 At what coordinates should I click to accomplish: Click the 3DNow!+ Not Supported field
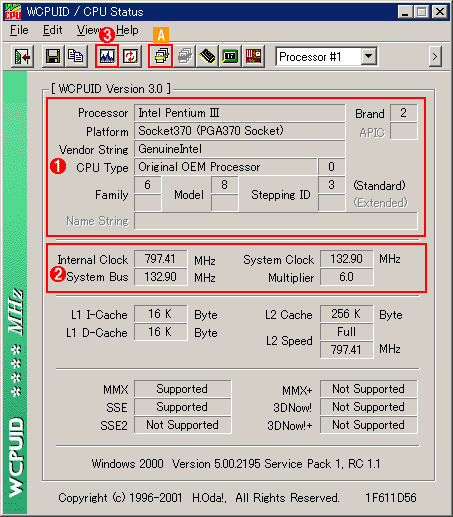click(x=369, y=425)
